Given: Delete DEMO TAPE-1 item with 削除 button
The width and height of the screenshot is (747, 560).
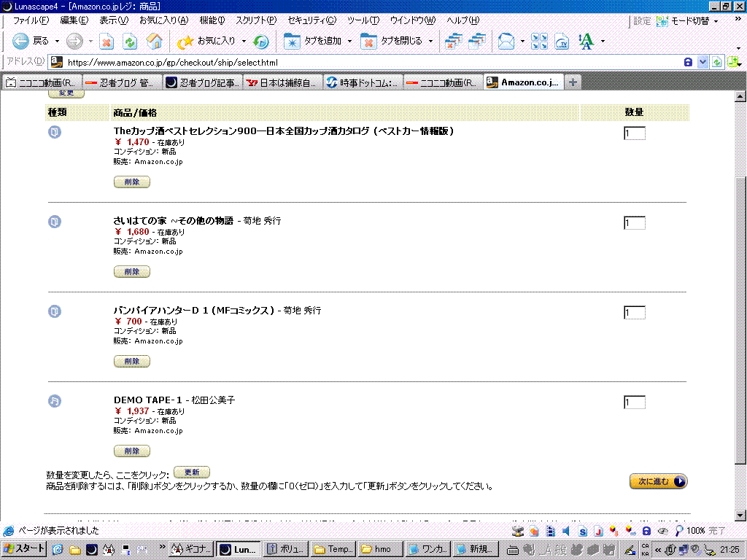Looking at the screenshot, I should pyautogui.click(x=132, y=451).
